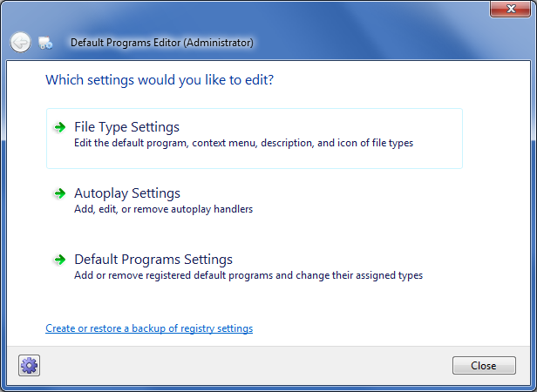Viewport: 537px width, 392px height.
Task: Click 'Add or remove registered default programs' description
Action: [x=248, y=275]
